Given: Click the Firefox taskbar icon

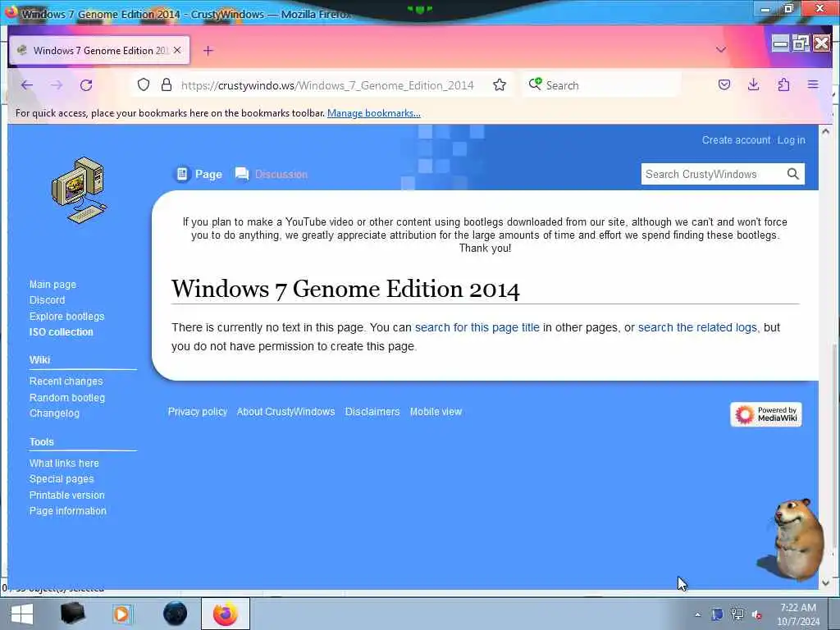Looking at the screenshot, I should 226,614.
